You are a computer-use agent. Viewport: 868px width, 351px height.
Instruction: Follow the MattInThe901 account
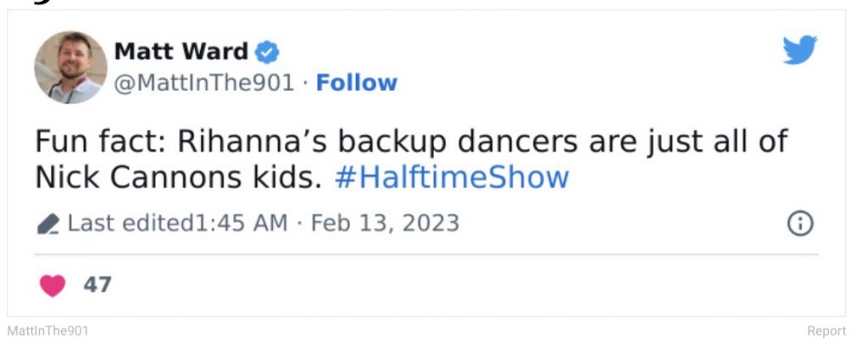pyautogui.click(x=356, y=83)
